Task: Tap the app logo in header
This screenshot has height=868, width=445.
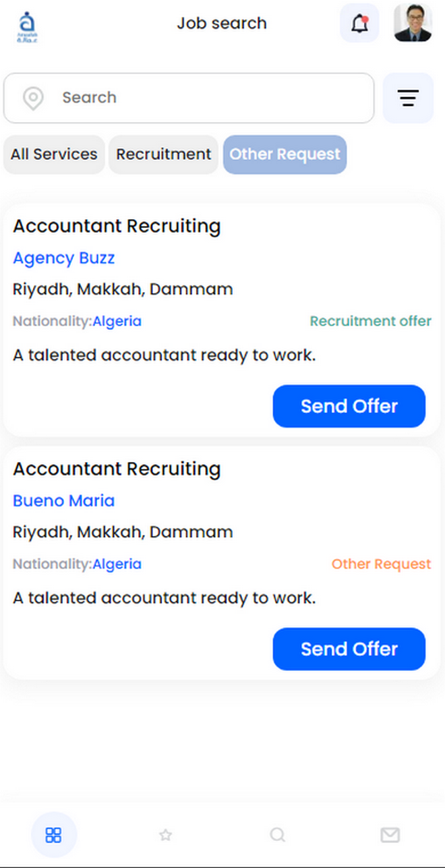Action: click(28, 27)
